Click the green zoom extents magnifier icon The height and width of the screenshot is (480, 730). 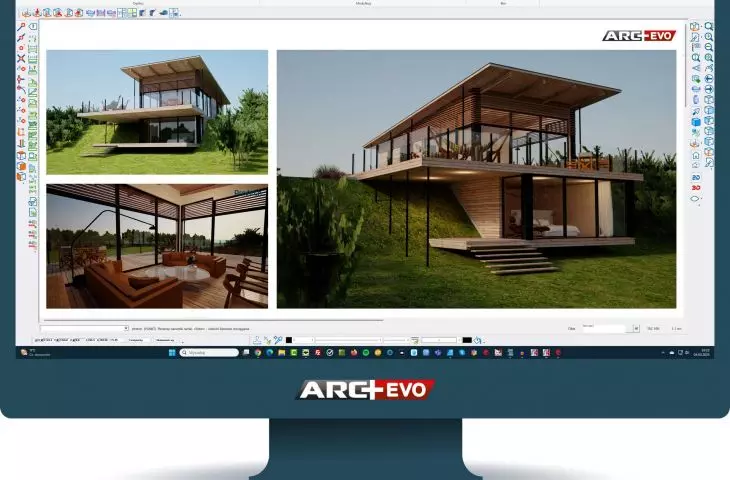[x=709, y=57]
